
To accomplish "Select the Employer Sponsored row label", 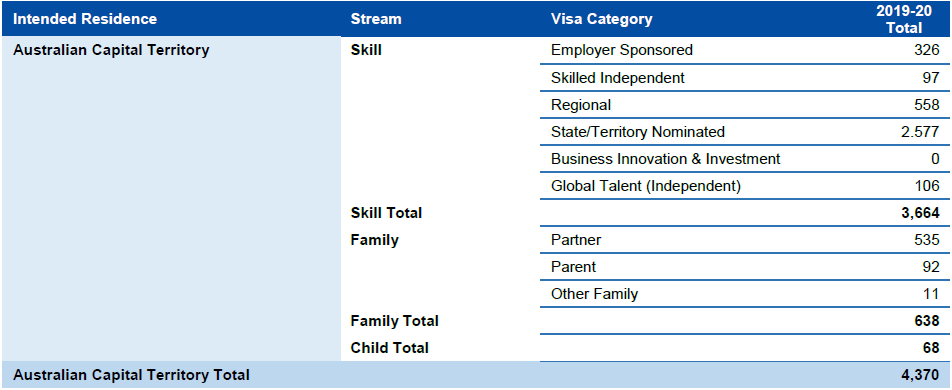I will click(622, 50).
